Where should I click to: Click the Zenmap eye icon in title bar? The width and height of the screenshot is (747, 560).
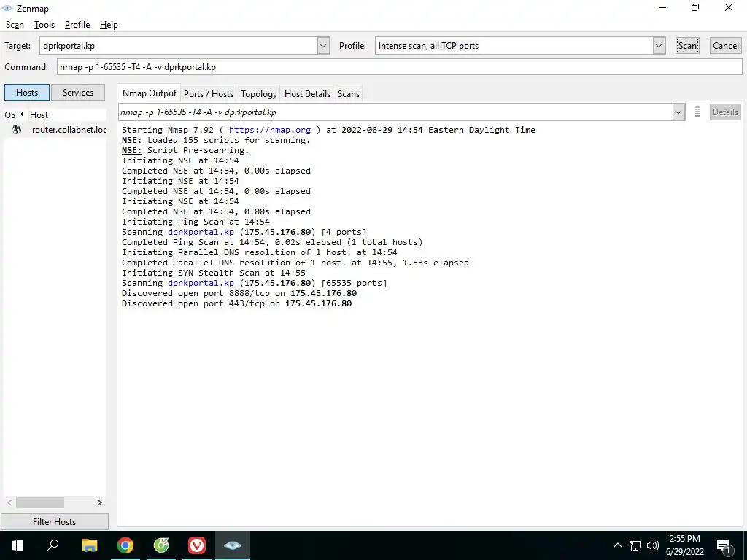pos(7,8)
